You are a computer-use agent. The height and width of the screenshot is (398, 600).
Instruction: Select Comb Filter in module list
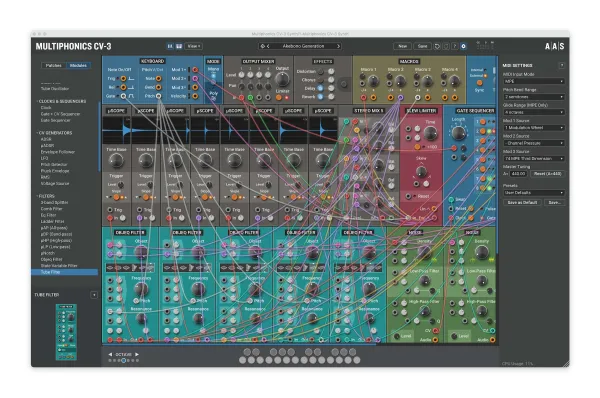pos(52,209)
